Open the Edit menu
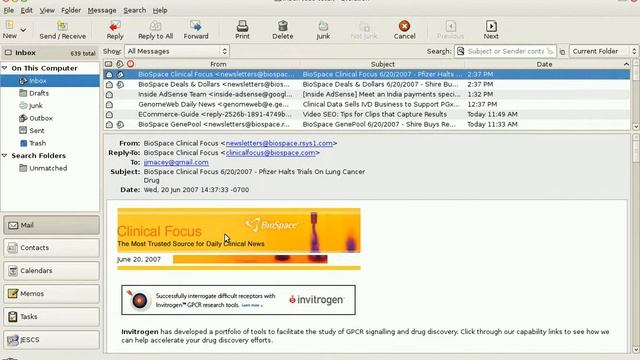640x360 pixels. [x=27, y=10]
